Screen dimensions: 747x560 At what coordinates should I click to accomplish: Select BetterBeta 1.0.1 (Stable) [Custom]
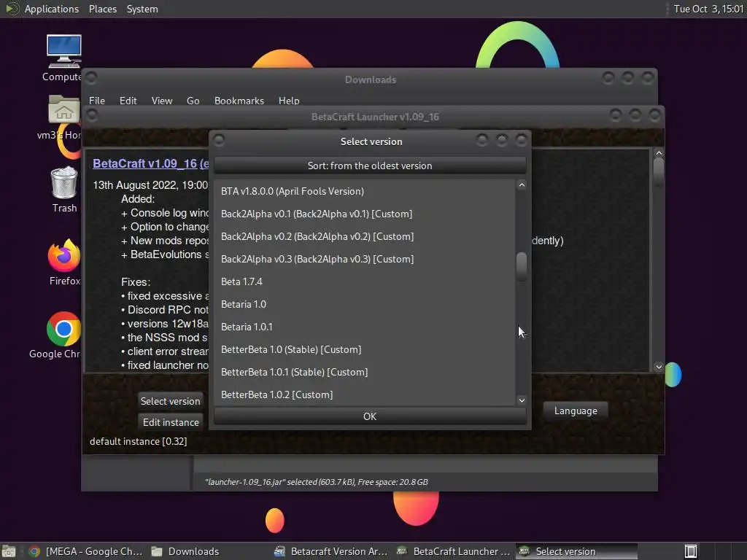coord(365,372)
